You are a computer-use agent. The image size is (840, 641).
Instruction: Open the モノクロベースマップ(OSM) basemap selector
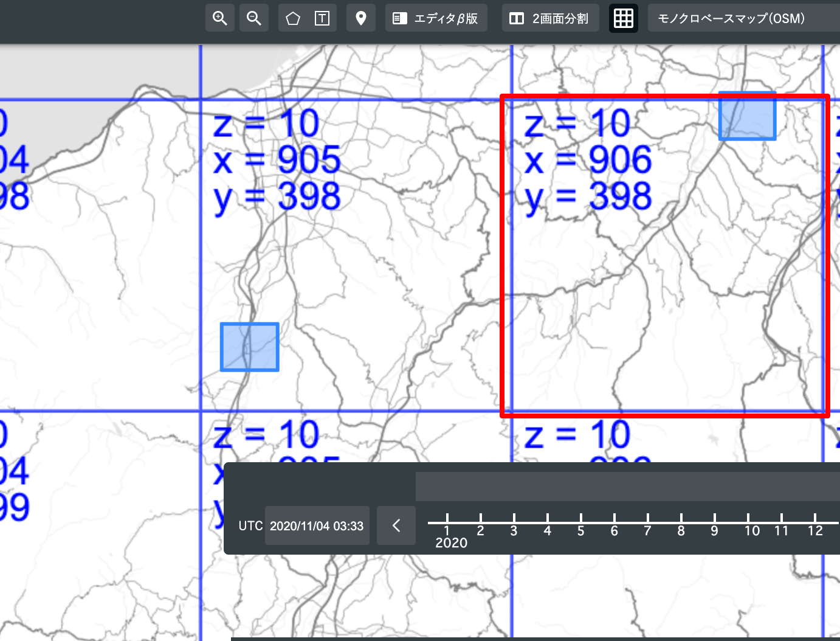(744, 18)
